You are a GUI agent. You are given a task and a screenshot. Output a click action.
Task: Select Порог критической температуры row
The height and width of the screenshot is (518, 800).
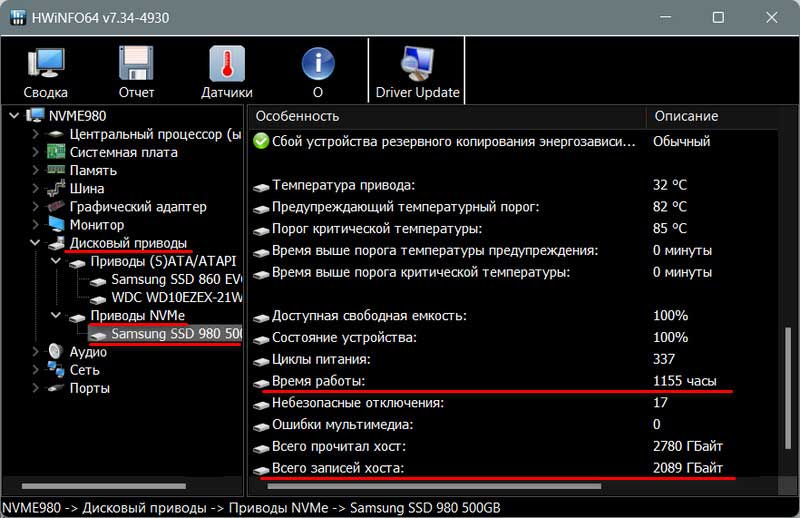[514, 228]
